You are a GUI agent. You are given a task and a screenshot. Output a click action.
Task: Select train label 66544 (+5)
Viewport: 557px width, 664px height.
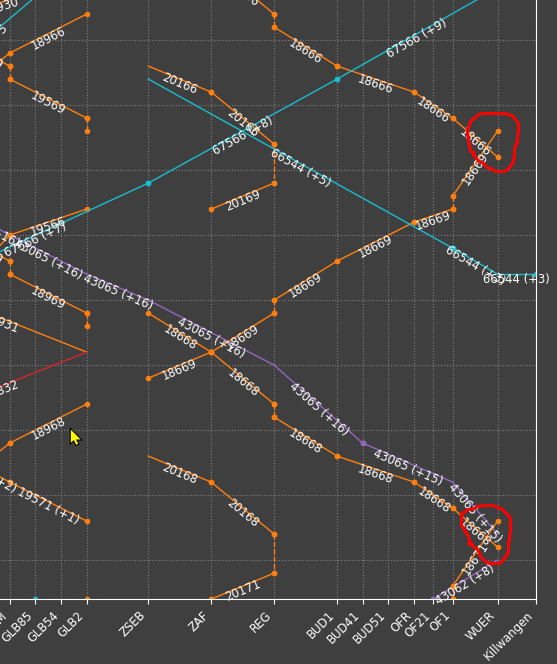[x=301, y=167]
